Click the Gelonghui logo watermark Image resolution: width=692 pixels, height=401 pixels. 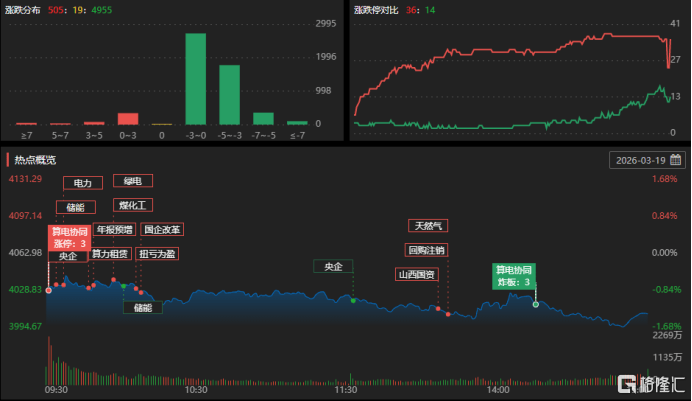[x=652, y=385]
